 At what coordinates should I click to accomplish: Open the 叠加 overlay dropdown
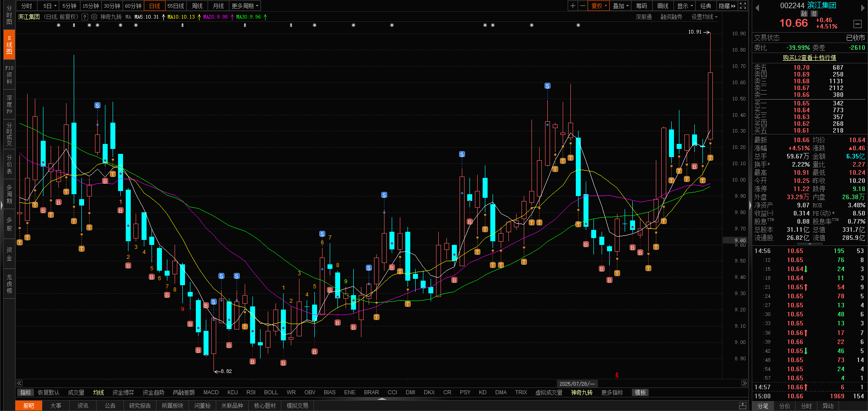621,6
